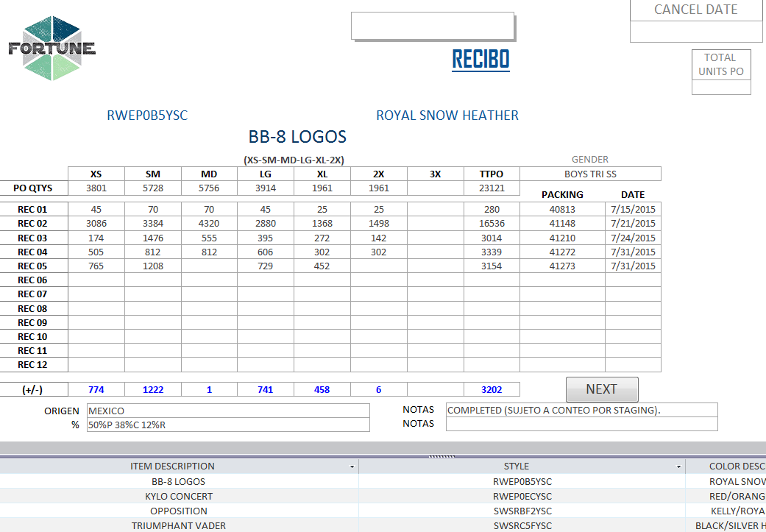The image size is (766, 532).
Task: Click the ORIGEN field containing MEXICO
Action: [x=228, y=411]
